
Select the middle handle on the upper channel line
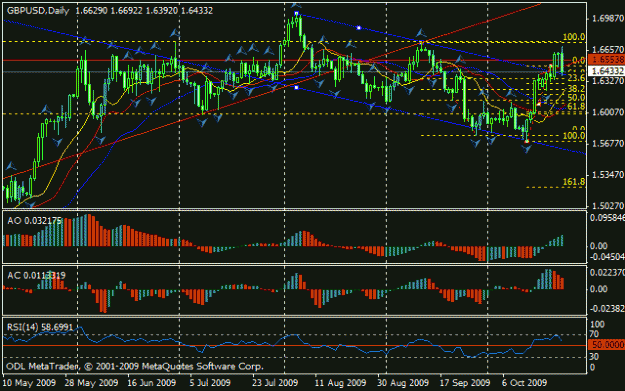pos(359,28)
